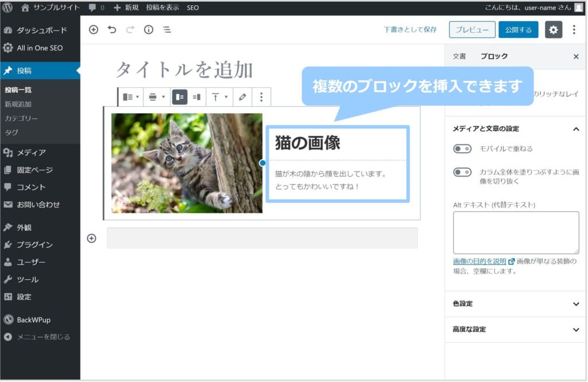Click the paragraph starting 猫が木の陰から

click(x=331, y=180)
